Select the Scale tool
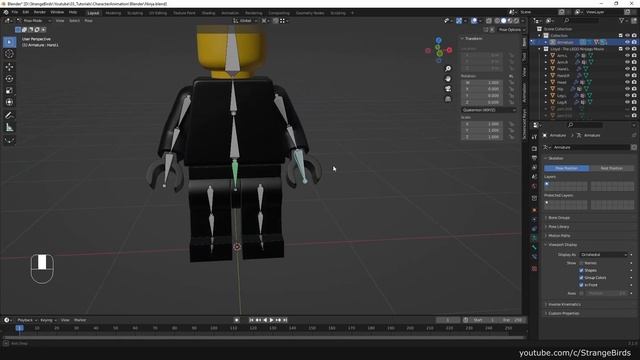 9,90
